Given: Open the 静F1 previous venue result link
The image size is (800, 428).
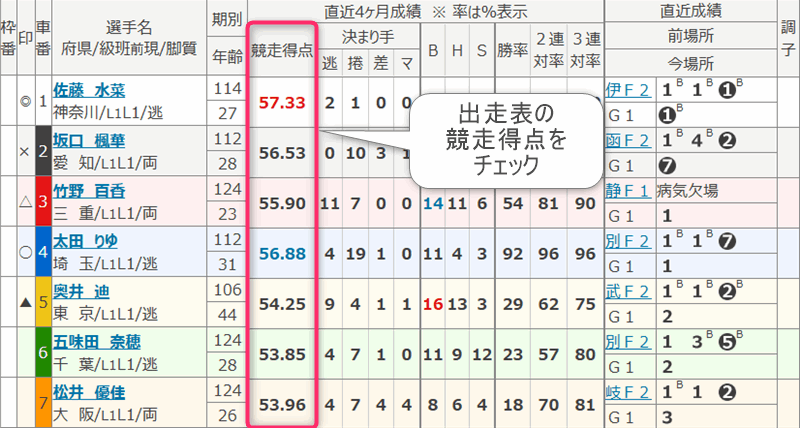Looking at the screenshot, I should point(627,189).
